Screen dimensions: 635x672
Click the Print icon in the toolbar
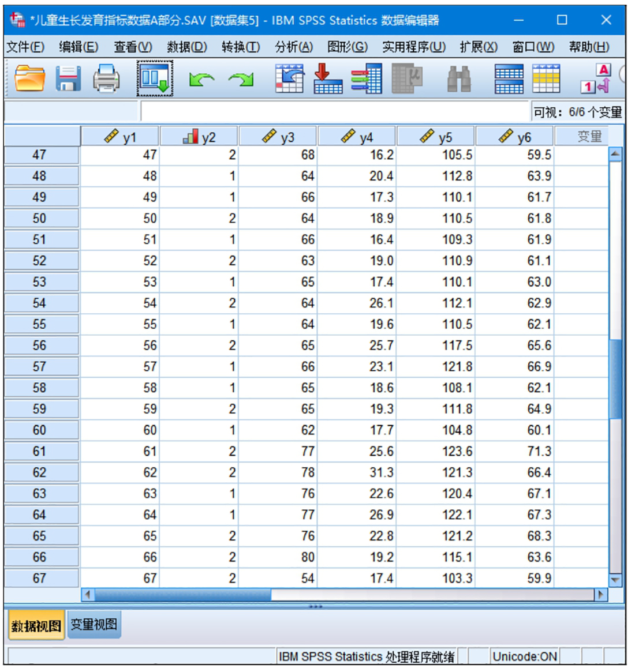tap(106, 78)
